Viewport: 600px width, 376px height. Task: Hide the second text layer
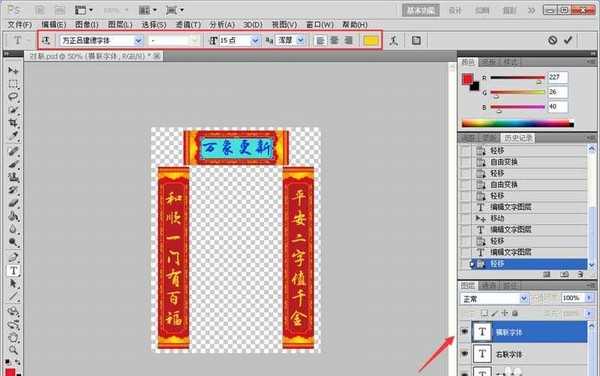pos(464,354)
